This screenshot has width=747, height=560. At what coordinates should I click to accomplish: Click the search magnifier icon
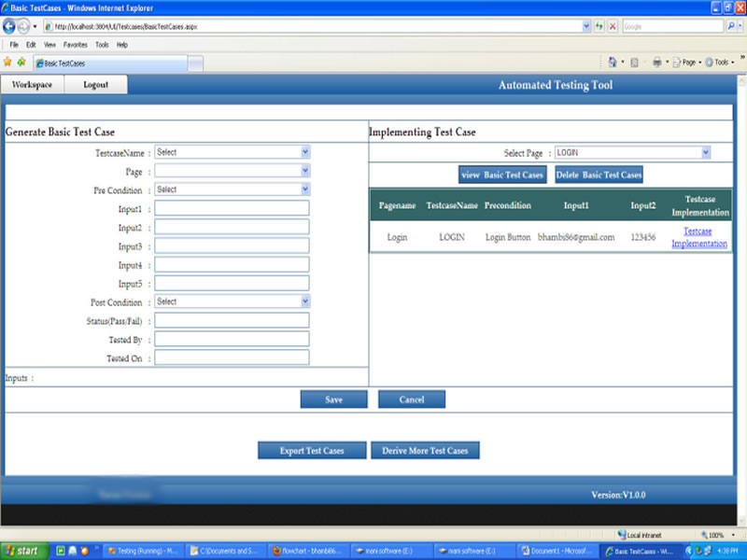click(x=730, y=26)
